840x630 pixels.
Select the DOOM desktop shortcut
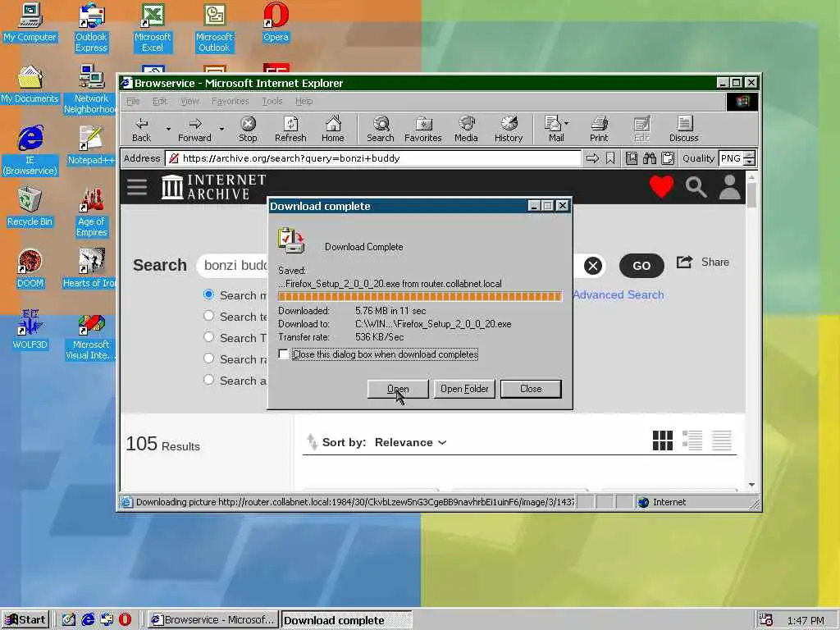pyautogui.click(x=30, y=268)
